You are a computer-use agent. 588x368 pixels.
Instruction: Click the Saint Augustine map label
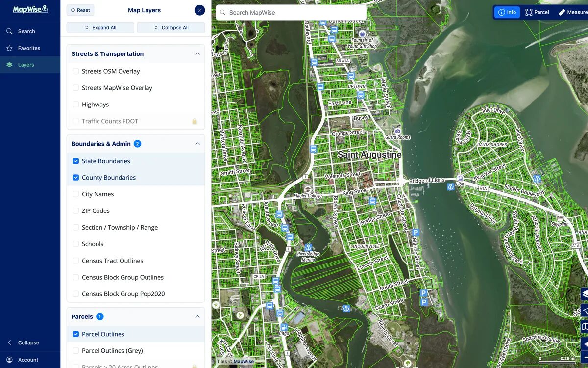coord(369,155)
